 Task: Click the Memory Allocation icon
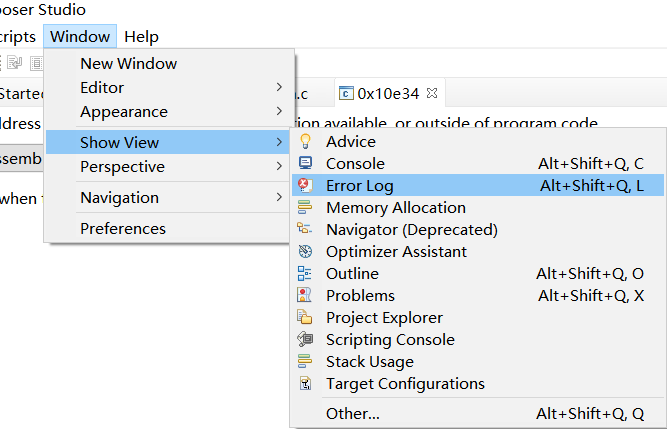(306, 208)
